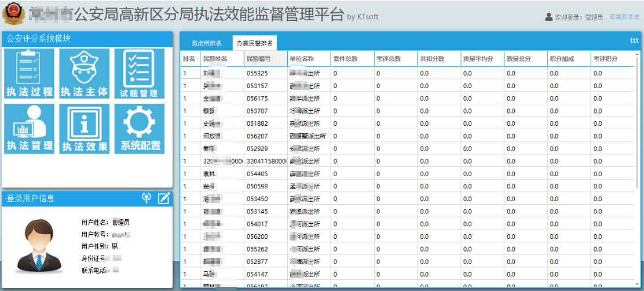
Task: Open the 试题管理 checklist tile
Action: (x=139, y=74)
